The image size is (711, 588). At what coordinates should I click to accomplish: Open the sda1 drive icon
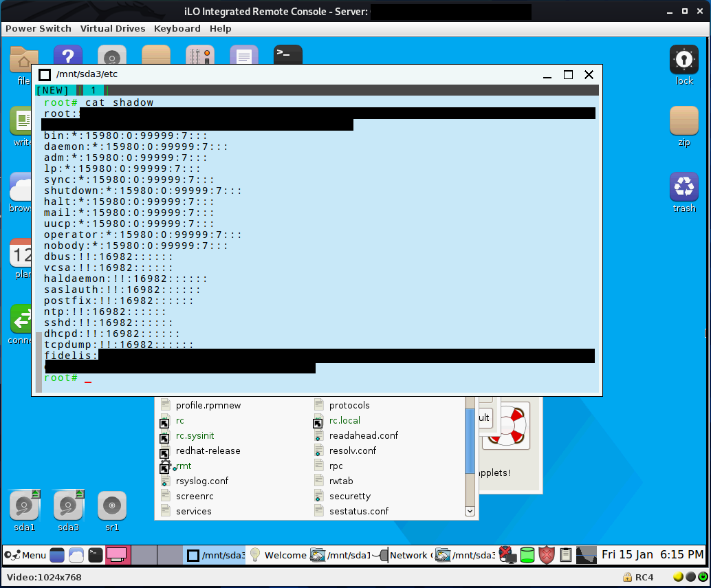pos(25,511)
